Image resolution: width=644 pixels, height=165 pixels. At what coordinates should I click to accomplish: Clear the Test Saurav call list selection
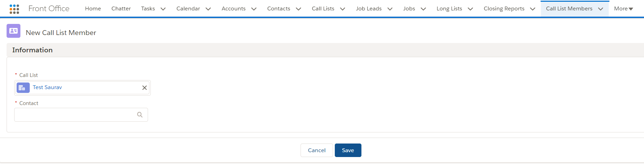coord(145,88)
